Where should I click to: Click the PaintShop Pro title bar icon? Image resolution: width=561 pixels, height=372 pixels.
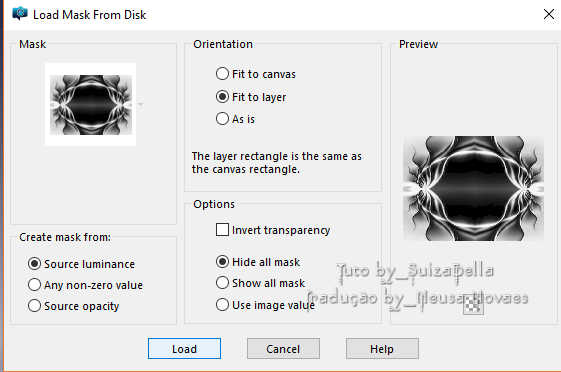[x=20, y=14]
